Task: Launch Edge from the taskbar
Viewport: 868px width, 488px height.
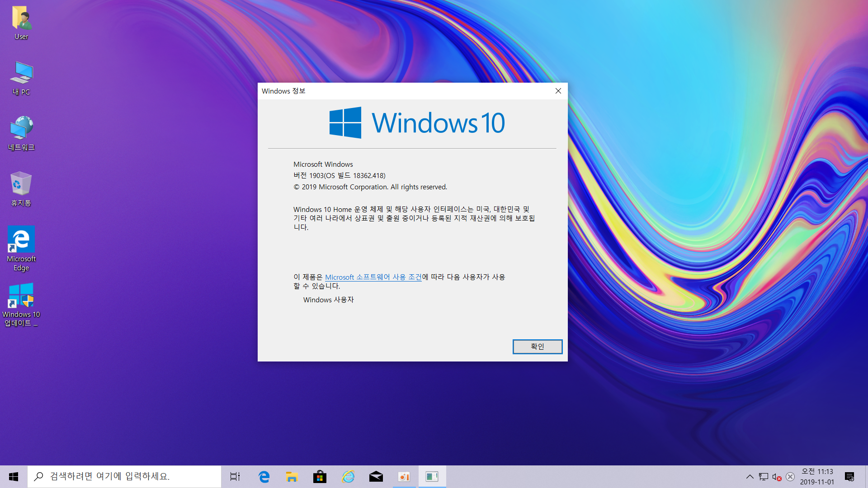Action: (x=264, y=477)
